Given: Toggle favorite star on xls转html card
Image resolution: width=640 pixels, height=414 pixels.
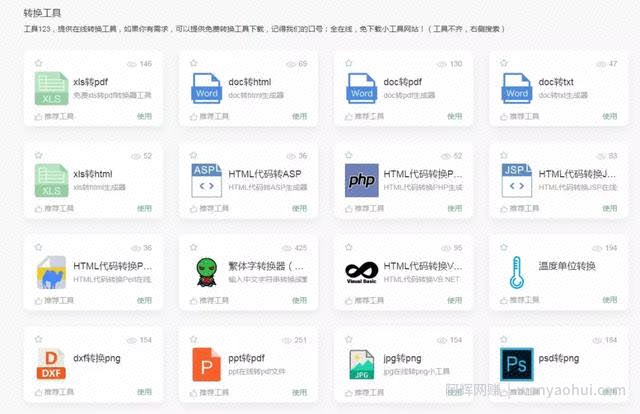Looking at the screenshot, I should coord(38,155).
